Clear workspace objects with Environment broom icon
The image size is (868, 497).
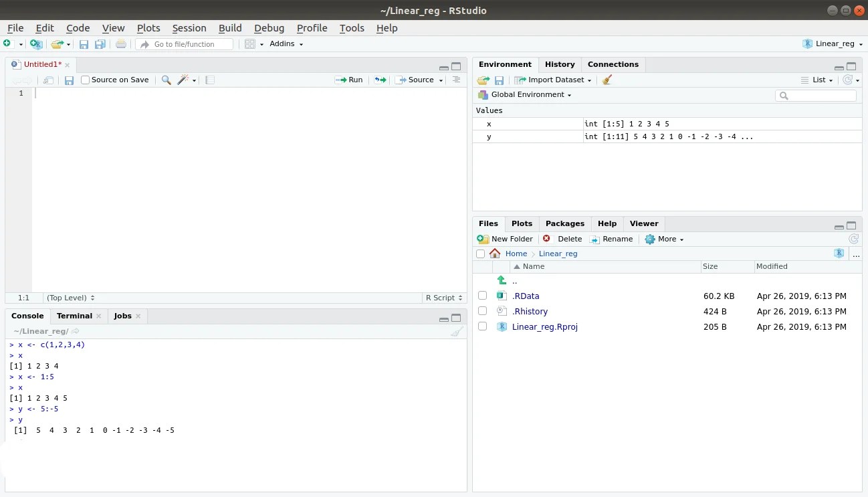pos(607,80)
